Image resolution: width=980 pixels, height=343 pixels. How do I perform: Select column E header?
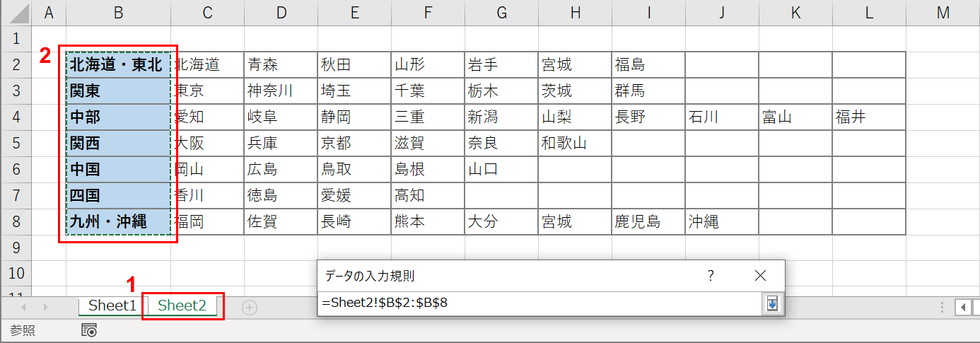pyautogui.click(x=354, y=12)
